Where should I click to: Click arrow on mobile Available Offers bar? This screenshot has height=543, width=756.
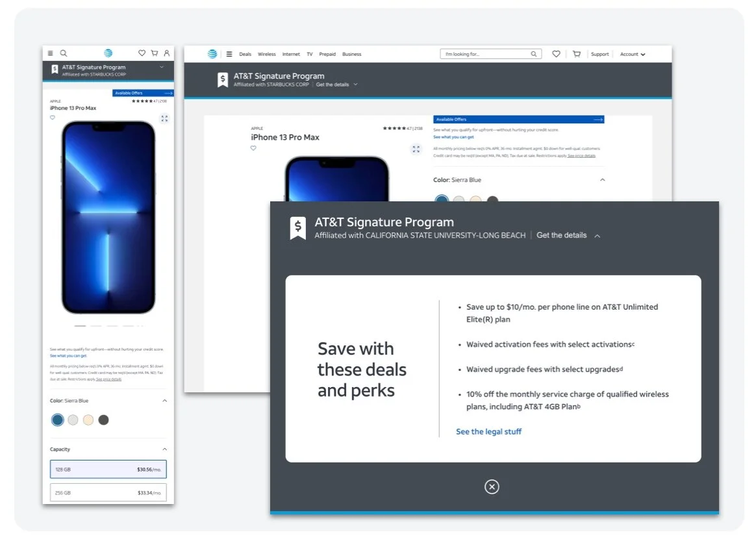[168, 93]
